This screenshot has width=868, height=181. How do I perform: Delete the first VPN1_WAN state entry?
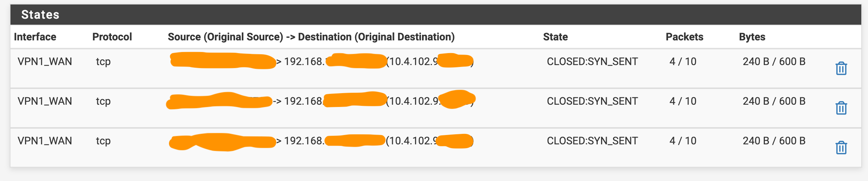(x=841, y=68)
